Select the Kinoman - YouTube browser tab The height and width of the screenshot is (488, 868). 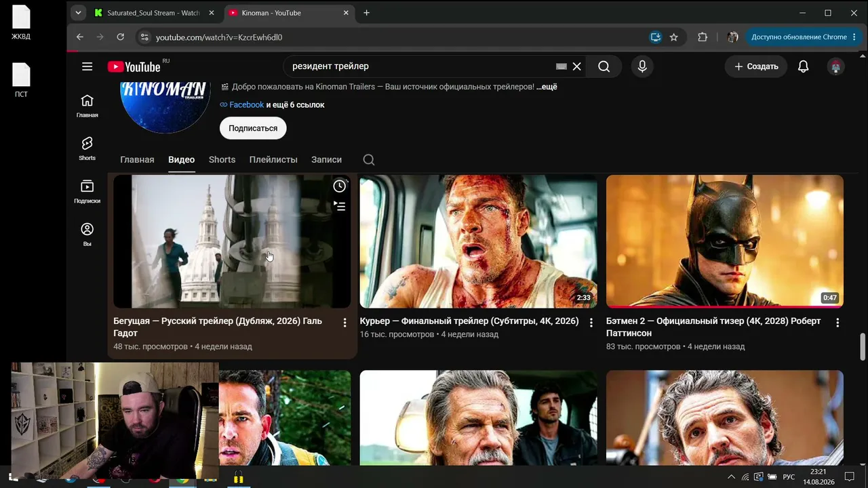click(289, 13)
